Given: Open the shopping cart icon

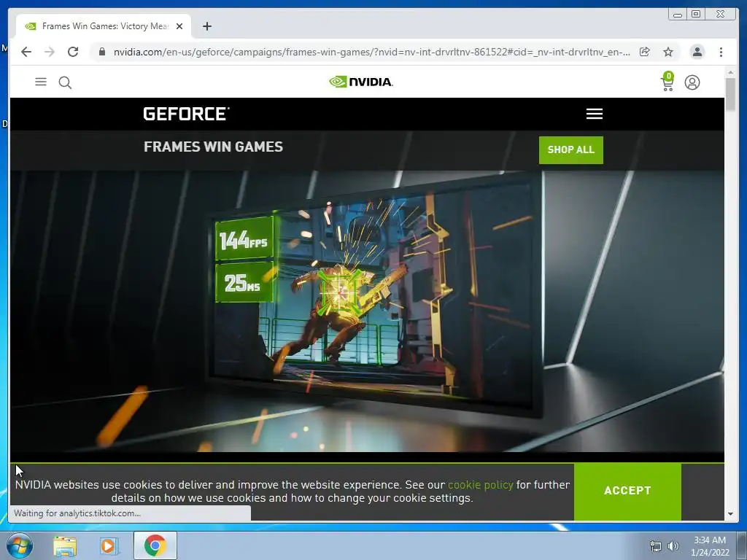Looking at the screenshot, I should (667, 82).
